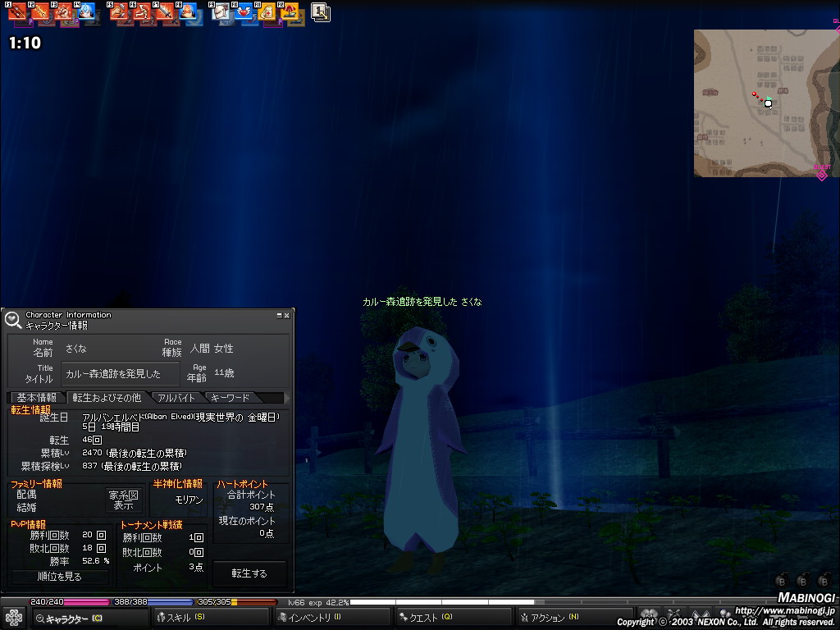This screenshot has height=630, width=840.
Task: Use the F3 fist smash skill icon
Action: pos(62,11)
